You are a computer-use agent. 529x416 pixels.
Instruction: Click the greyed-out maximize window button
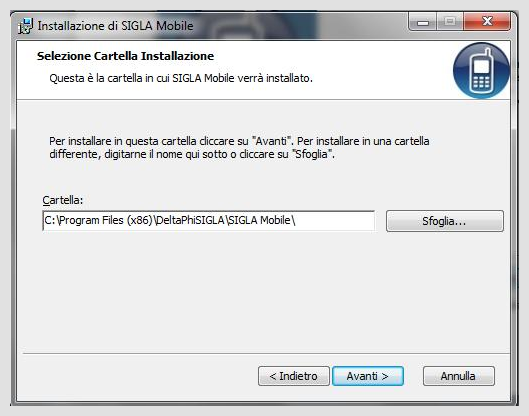tap(450, 22)
